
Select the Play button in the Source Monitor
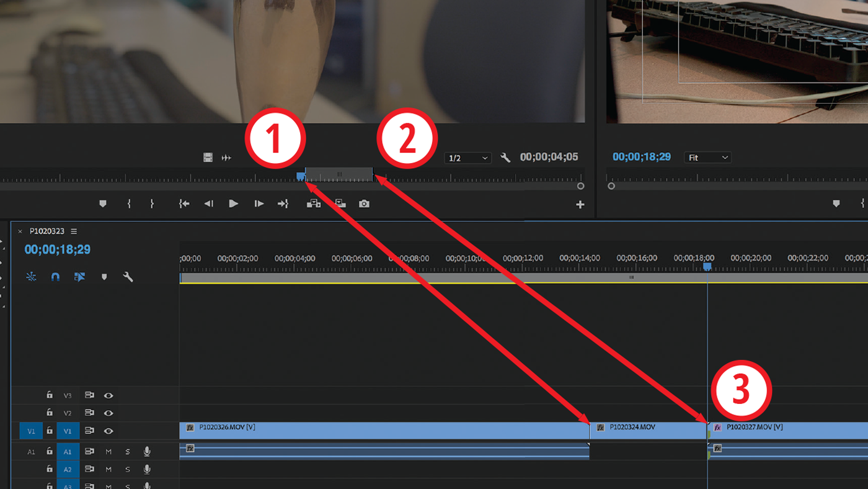pos(233,203)
